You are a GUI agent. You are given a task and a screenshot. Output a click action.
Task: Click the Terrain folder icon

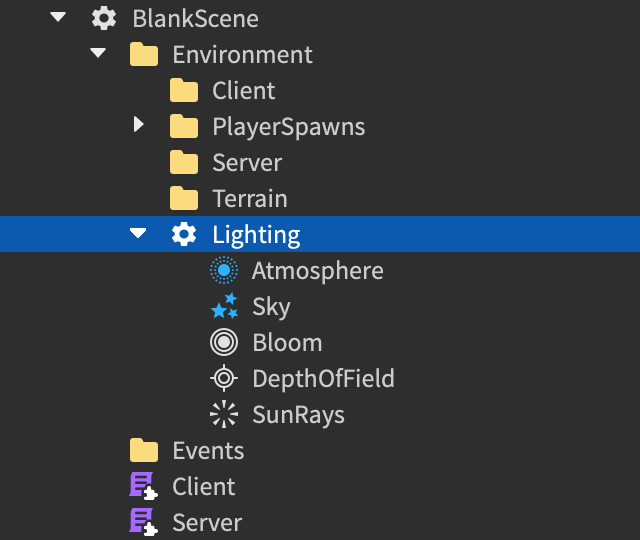coord(184,199)
